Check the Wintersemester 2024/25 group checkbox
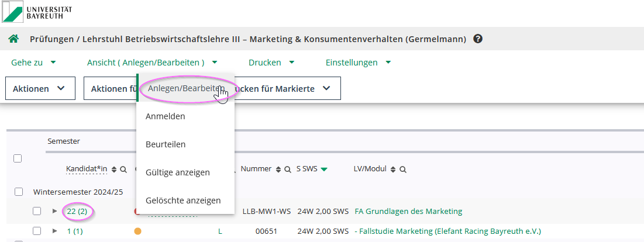The image size is (644, 242). point(19,192)
